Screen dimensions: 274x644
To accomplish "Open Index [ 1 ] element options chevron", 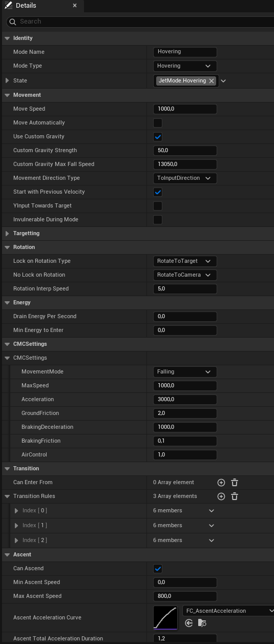I will pyautogui.click(x=212, y=526).
